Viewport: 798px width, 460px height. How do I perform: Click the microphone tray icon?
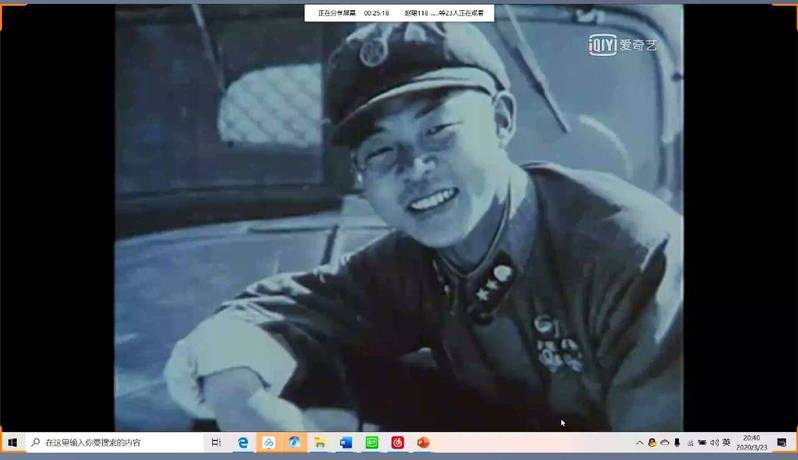677,442
